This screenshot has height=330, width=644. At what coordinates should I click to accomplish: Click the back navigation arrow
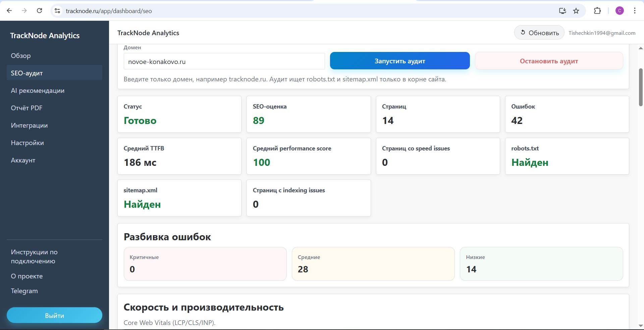[x=9, y=10]
